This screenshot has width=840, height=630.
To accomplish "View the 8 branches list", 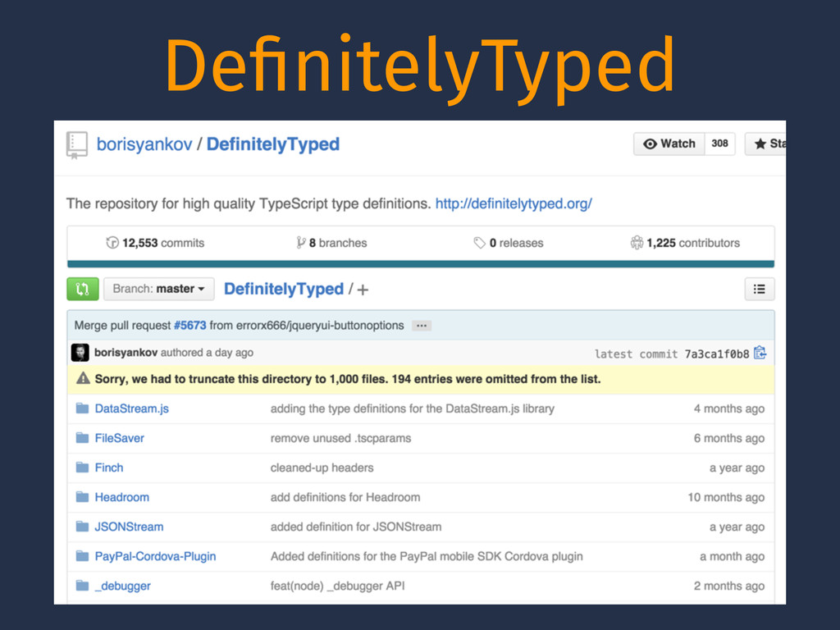I will click(337, 243).
